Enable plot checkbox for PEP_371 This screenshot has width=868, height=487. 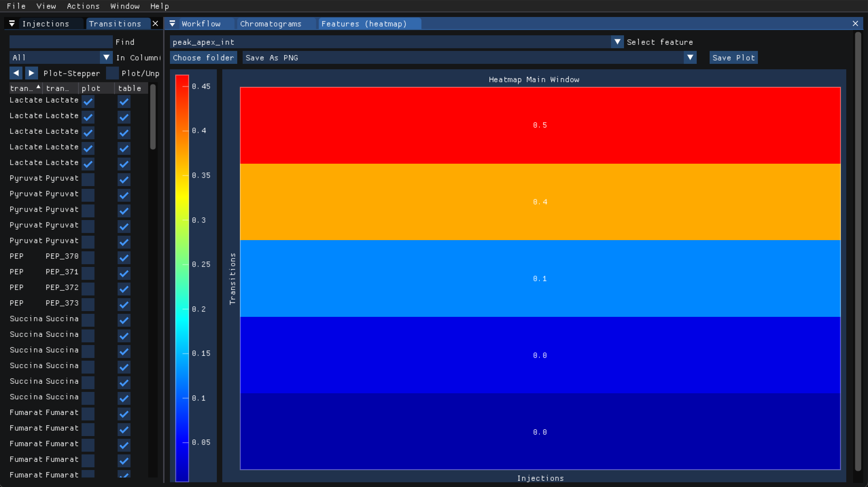click(x=88, y=273)
